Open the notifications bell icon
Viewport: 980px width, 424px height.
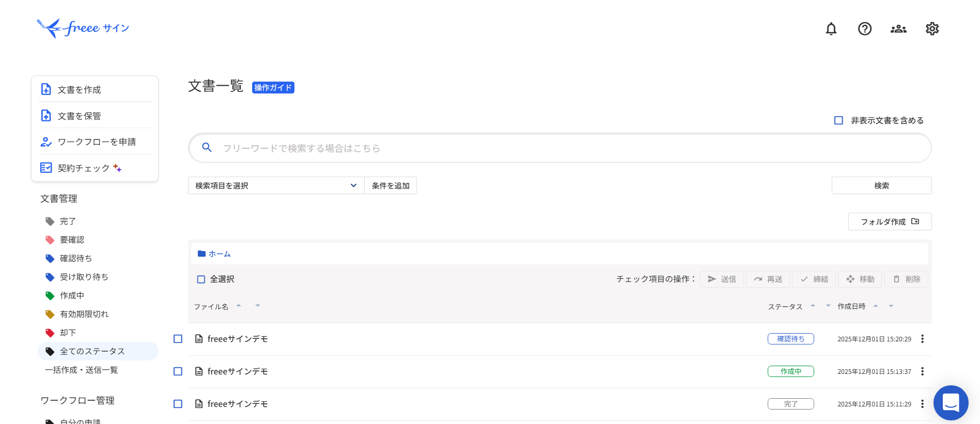tap(831, 29)
